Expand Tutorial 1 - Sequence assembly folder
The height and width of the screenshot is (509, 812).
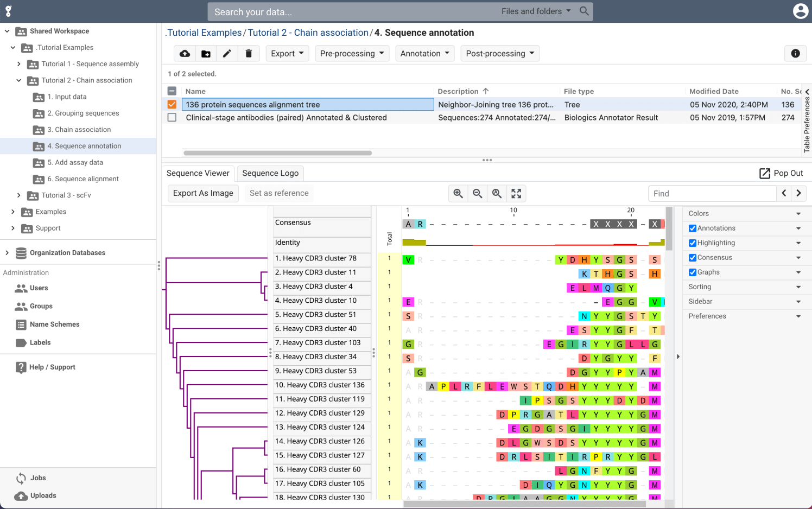[19, 64]
